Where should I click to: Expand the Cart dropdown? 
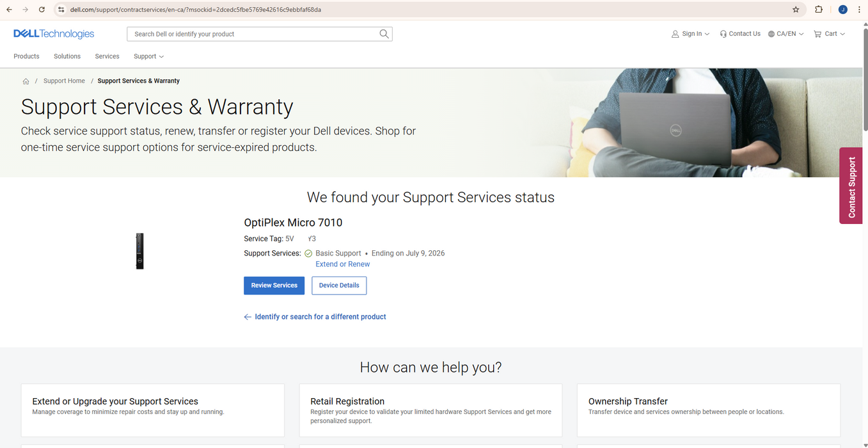(829, 34)
